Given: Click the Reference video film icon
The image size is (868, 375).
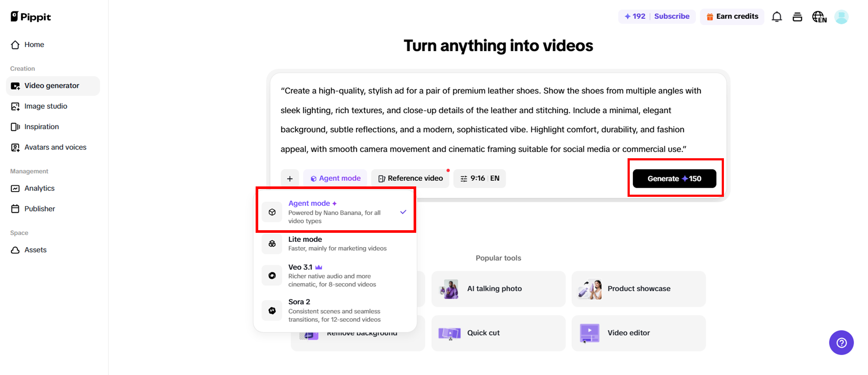Looking at the screenshot, I should click(381, 179).
